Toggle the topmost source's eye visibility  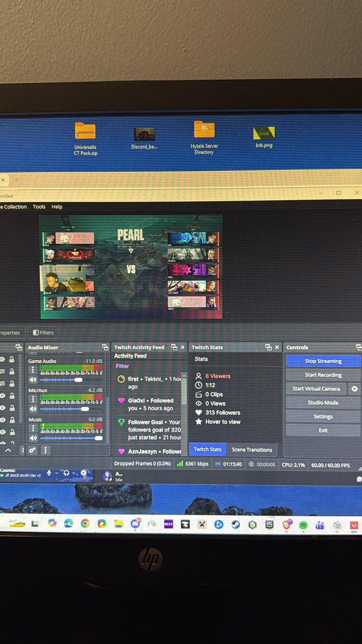pos(3,359)
